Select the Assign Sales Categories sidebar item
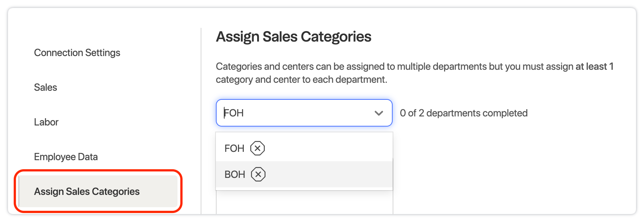The image size is (644, 222). (x=98, y=191)
